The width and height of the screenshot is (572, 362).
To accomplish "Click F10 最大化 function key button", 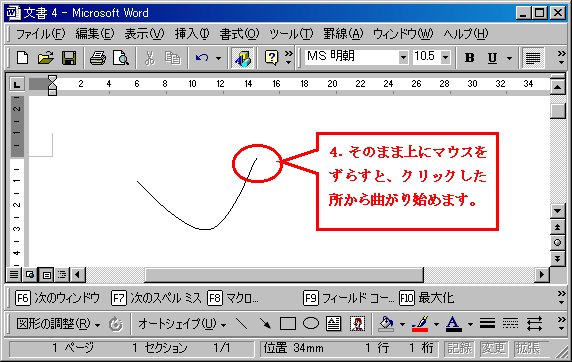I will [x=426, y=298].
